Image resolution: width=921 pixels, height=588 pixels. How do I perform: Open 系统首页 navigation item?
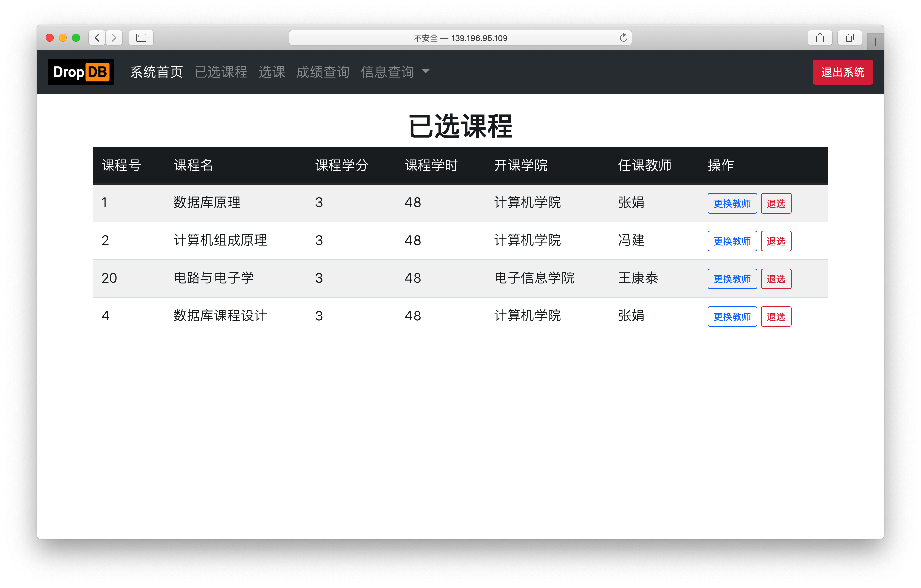(156, 72)
